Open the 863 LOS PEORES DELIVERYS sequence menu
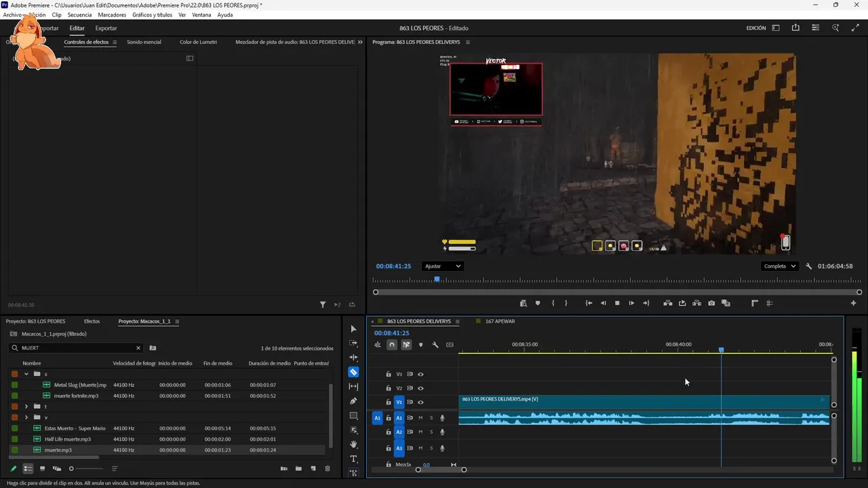This screenshot has width=868, height=488. [457, 321]
